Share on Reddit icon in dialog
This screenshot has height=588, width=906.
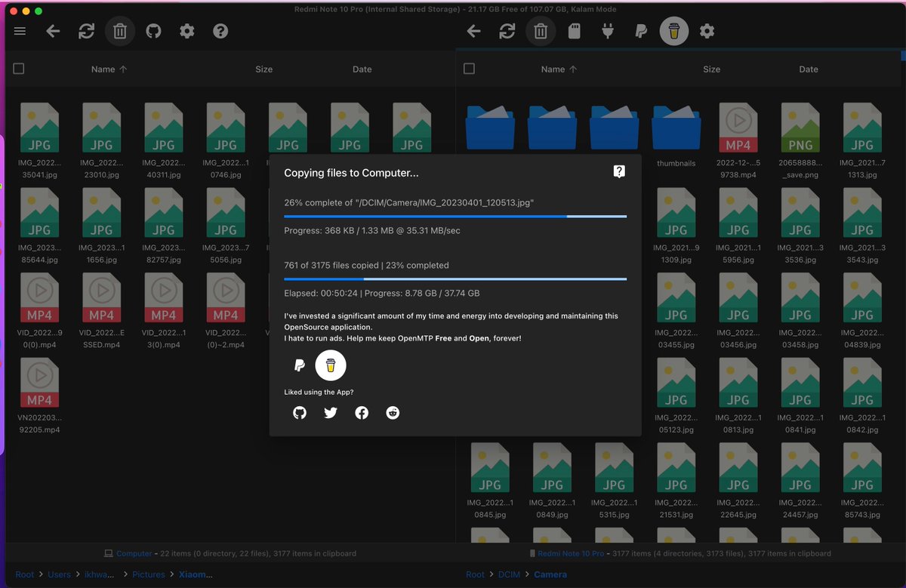tap(393, 413)
